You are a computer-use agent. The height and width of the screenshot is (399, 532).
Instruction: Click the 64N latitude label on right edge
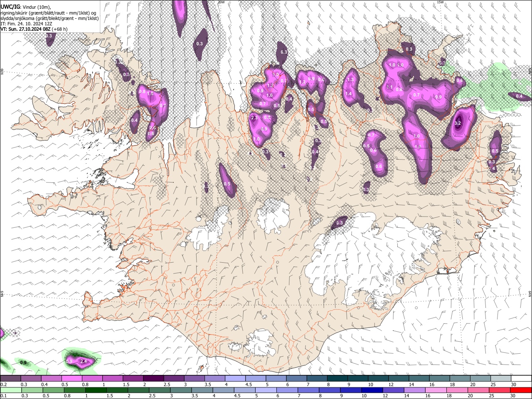click(530, 293)
